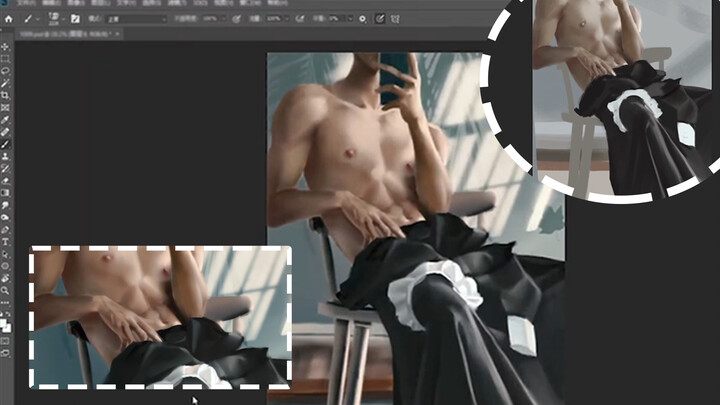Open the Window menu
Image resolution: width=720 pixels, height=405 pixels.
coord(250,3)
